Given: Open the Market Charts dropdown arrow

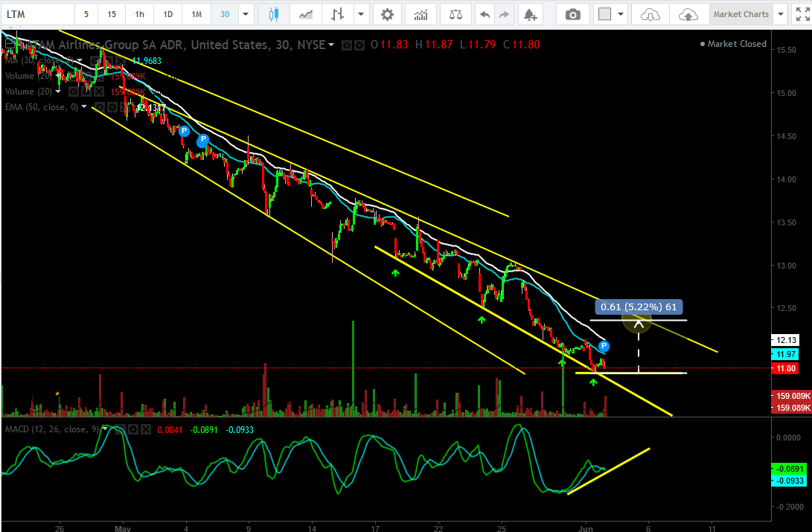Looking at the screenshot, I should (x=780, y=14).
